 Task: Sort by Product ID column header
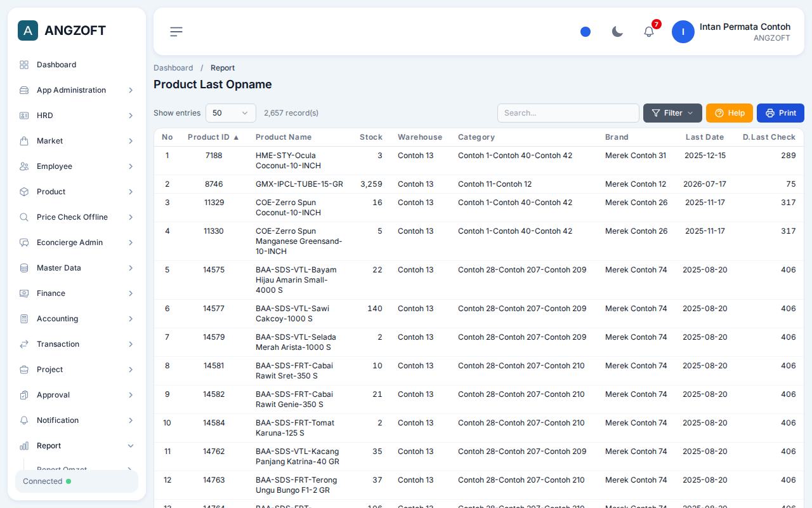pyautogui.click(x=214, y=137)
